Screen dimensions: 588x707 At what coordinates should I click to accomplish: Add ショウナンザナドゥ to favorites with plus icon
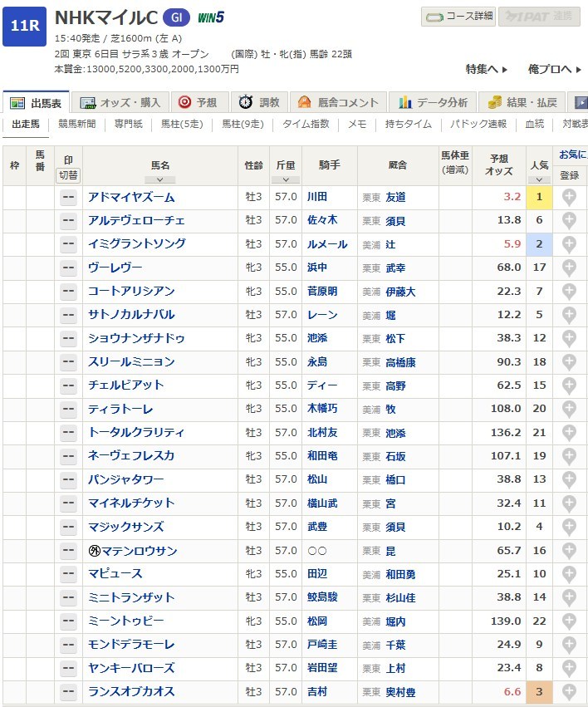pyautogui.click(x=569, y=338)
